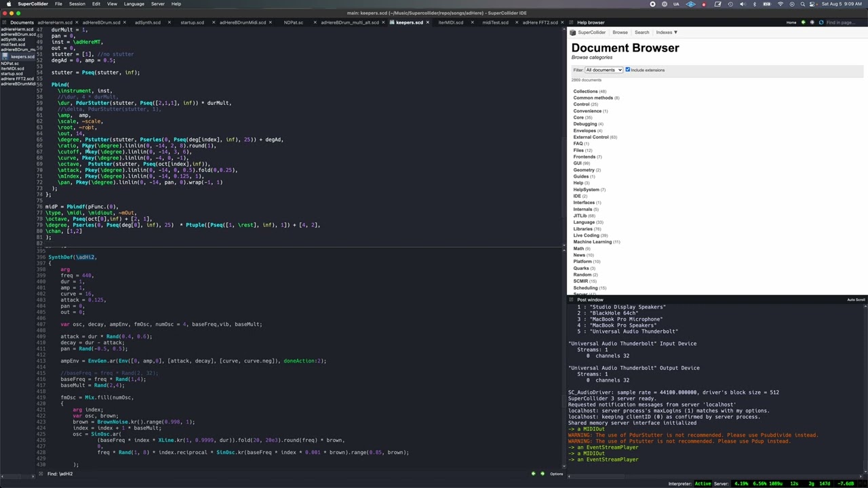
Task: Select midiTest.scd in Documents list
Action: click(12, 45)
